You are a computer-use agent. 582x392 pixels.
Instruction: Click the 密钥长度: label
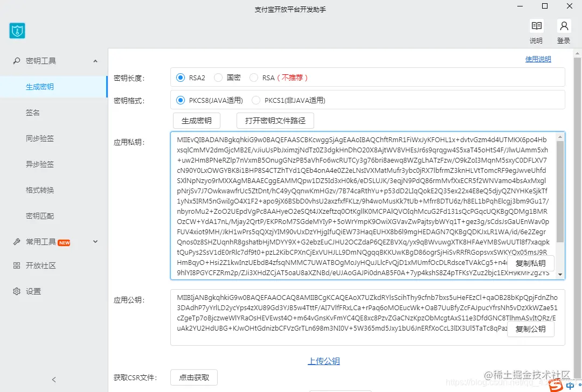[129, 78]
